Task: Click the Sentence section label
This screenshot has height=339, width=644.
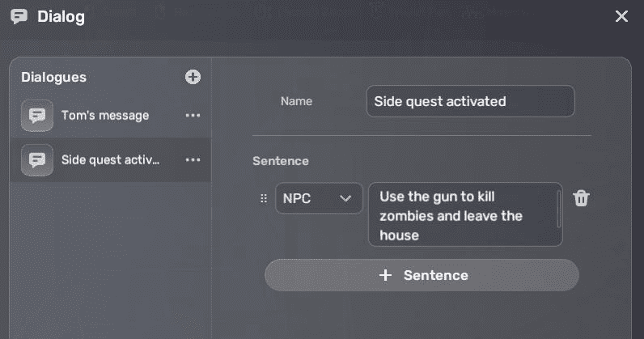Action: [x=280, y=161]
